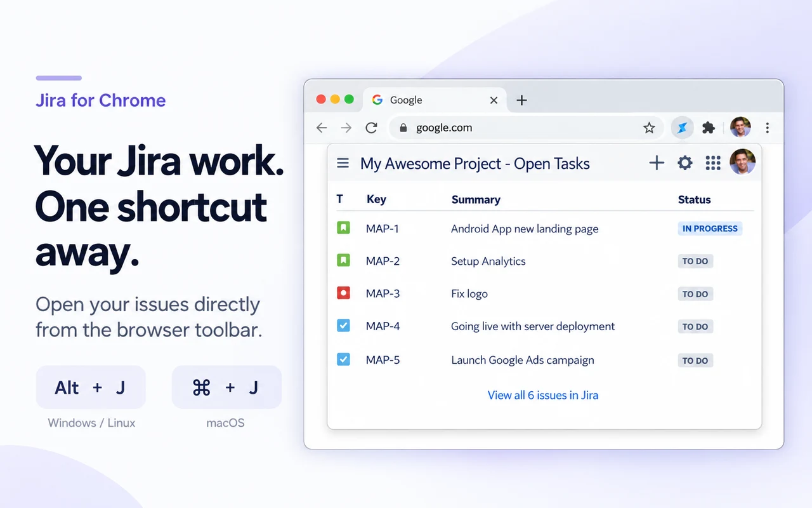Select the Google browser tab

[x=435, y=100]
